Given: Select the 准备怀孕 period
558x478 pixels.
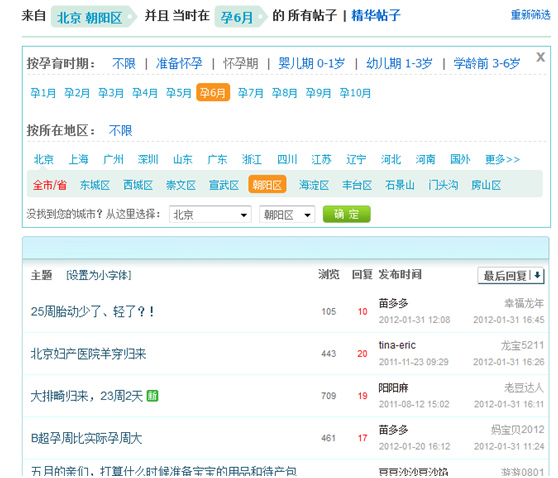Looking at the screenshot, I should click(x=179, y=64).
